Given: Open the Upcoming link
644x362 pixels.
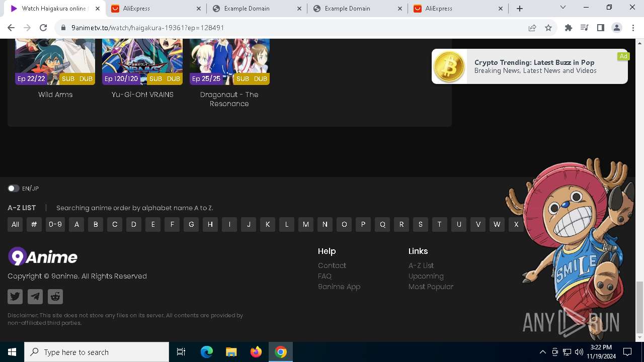Looking at the screenshot, I should 426,276.
